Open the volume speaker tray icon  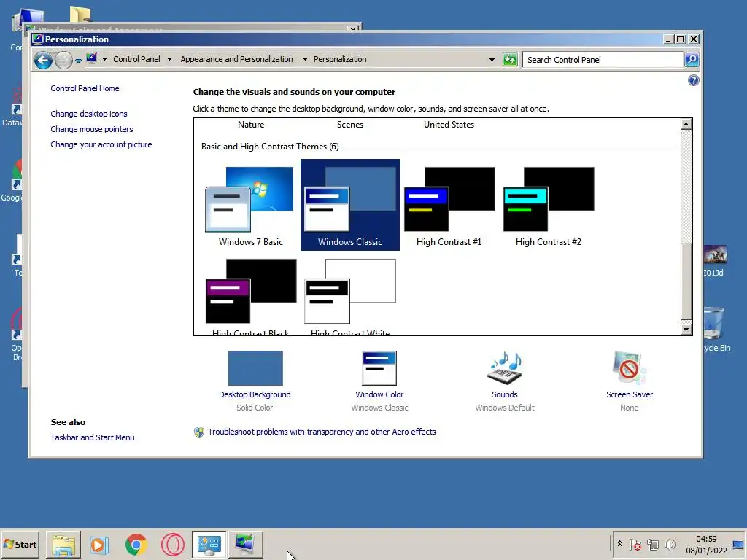tap(670, 544)
